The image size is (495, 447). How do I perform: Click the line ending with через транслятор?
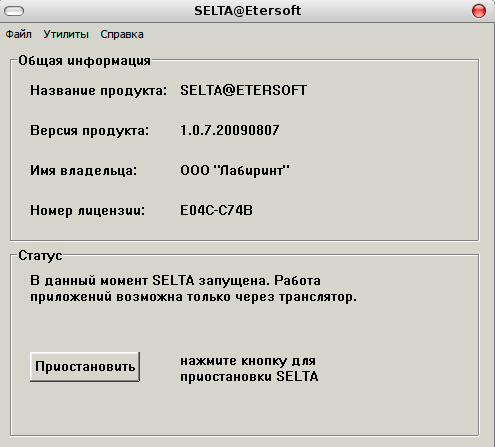[193, 297]
